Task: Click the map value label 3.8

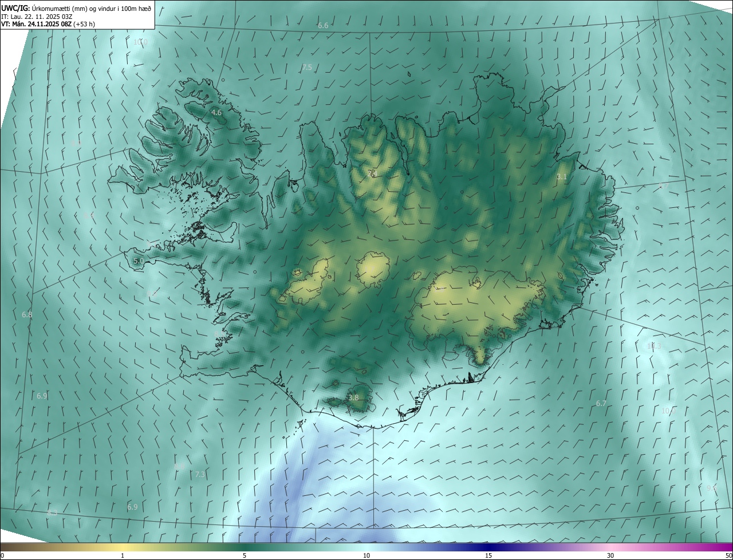Action: coord(353,397)
